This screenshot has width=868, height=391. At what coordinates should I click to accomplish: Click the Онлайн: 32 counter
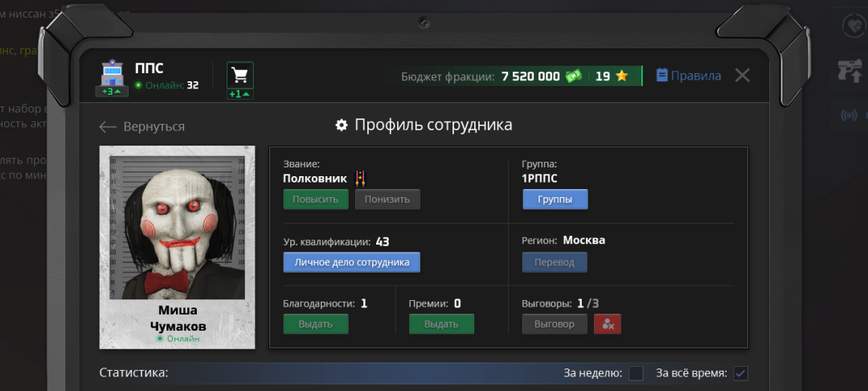166,85
